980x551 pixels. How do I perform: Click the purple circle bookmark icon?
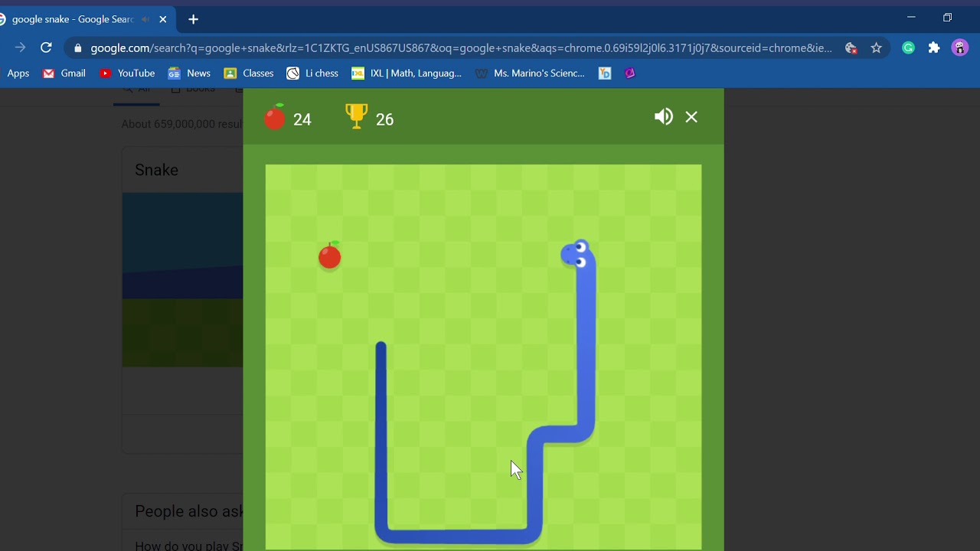coord(629,73)
